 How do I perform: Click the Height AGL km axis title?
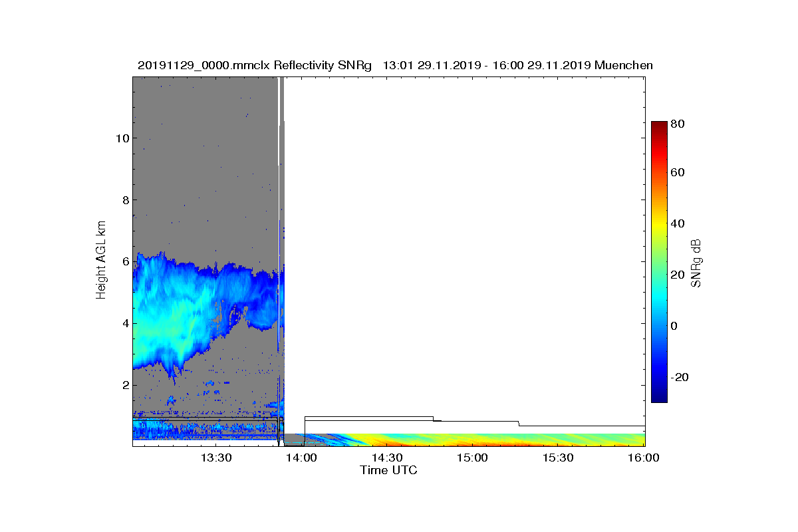point(101,261)
